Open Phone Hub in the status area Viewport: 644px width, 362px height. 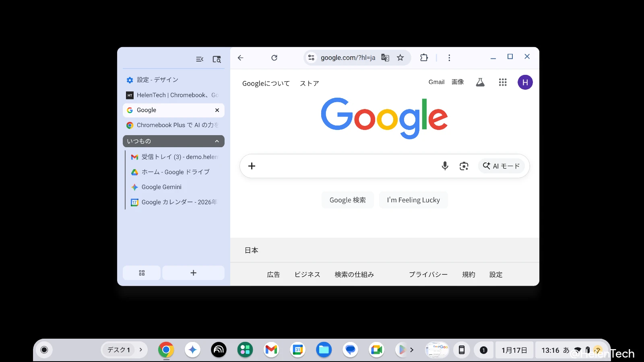pyautogui.click(x=461, y=350)
